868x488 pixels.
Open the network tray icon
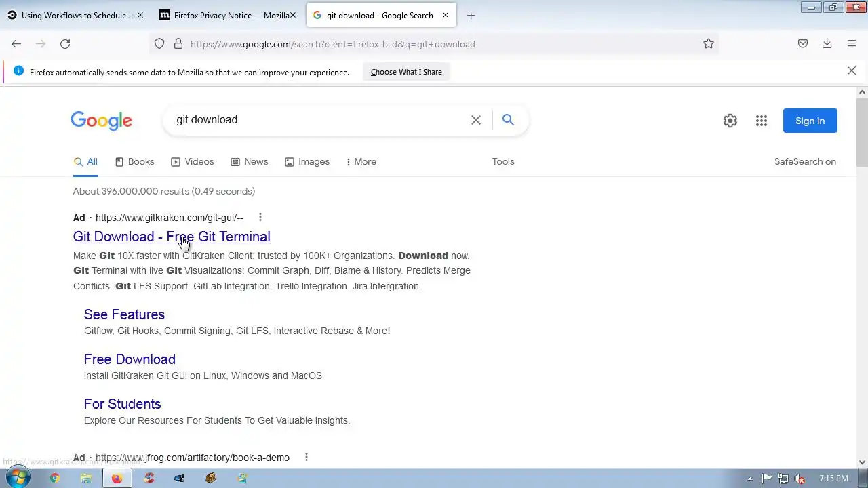(x=783, y=479)
